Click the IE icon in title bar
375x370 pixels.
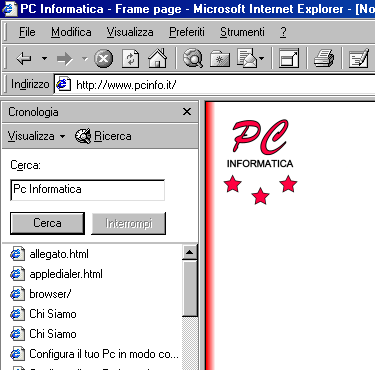tap(9, 9)
